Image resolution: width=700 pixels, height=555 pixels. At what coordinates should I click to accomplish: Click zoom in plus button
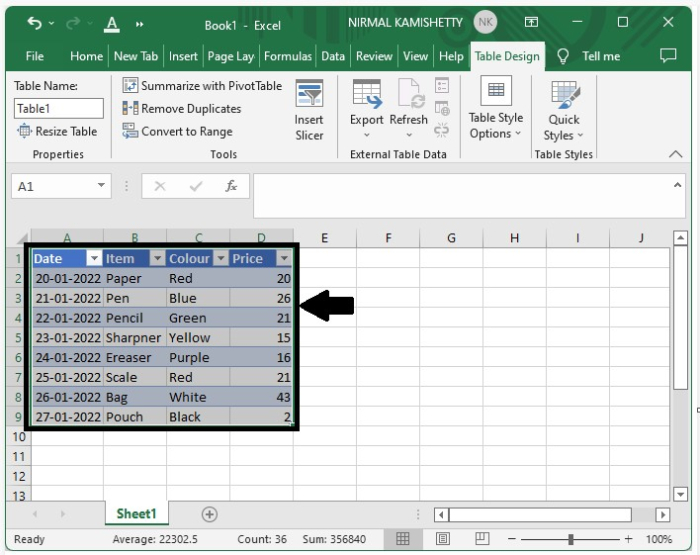point(629,539)
